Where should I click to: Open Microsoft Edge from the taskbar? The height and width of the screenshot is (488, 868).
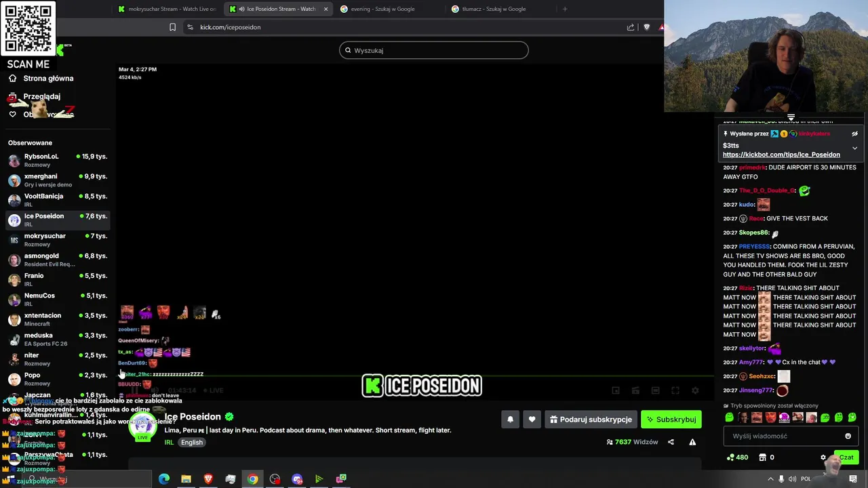pos(163,479)
